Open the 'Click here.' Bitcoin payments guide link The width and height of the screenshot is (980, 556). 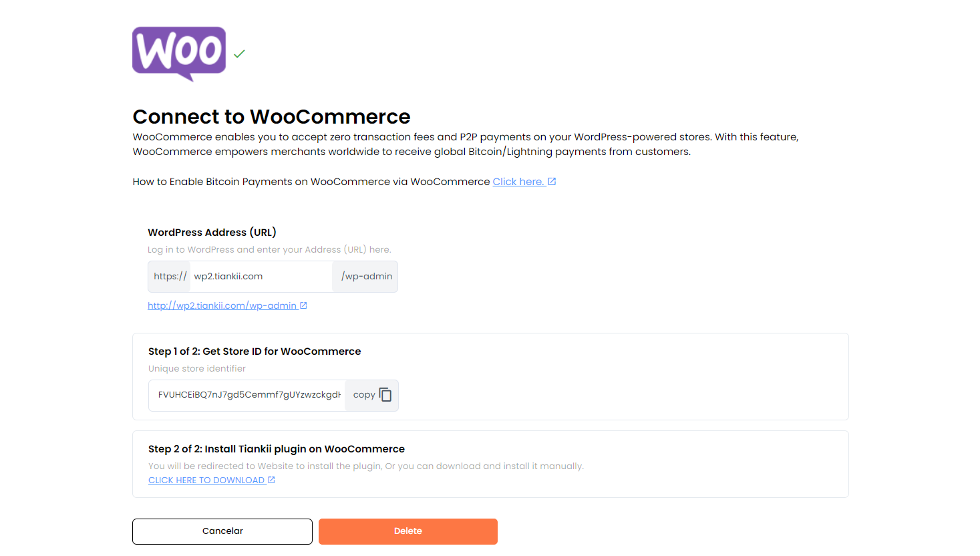pyautogui.click(x=518, y=182)
